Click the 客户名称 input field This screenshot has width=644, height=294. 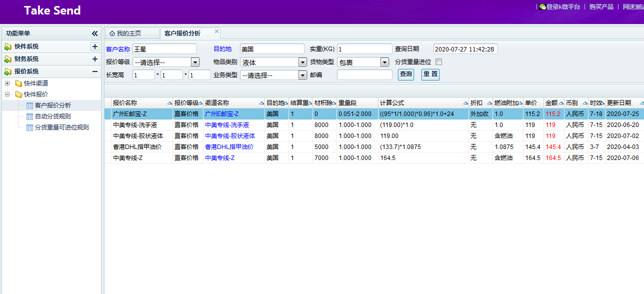(x=164, y=49)
